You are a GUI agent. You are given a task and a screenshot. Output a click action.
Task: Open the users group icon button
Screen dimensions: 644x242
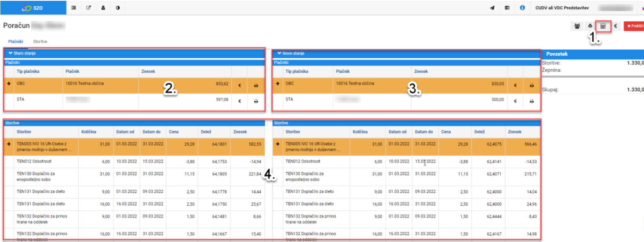click(x=577, y=26)
